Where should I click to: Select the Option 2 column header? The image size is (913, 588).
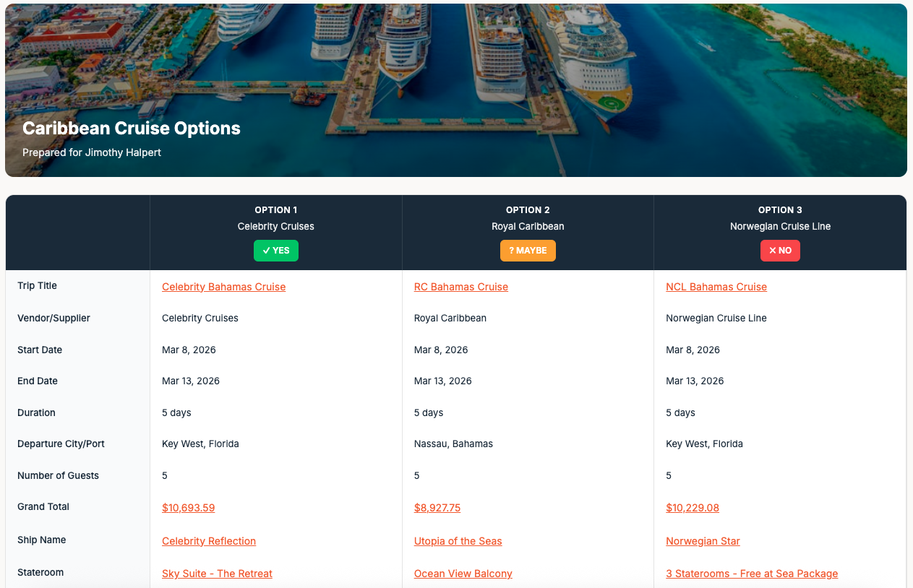tap(528, 210)
